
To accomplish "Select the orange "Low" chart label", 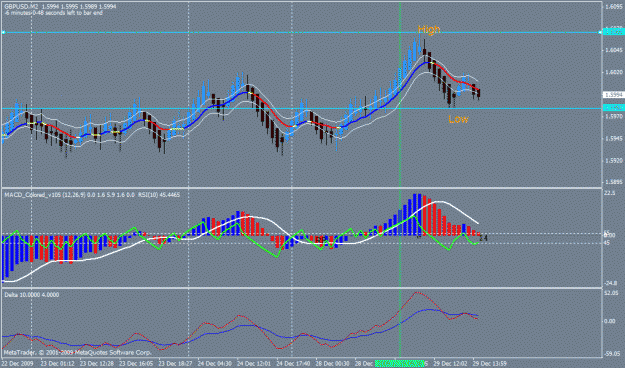I will (x=458, y=119).
